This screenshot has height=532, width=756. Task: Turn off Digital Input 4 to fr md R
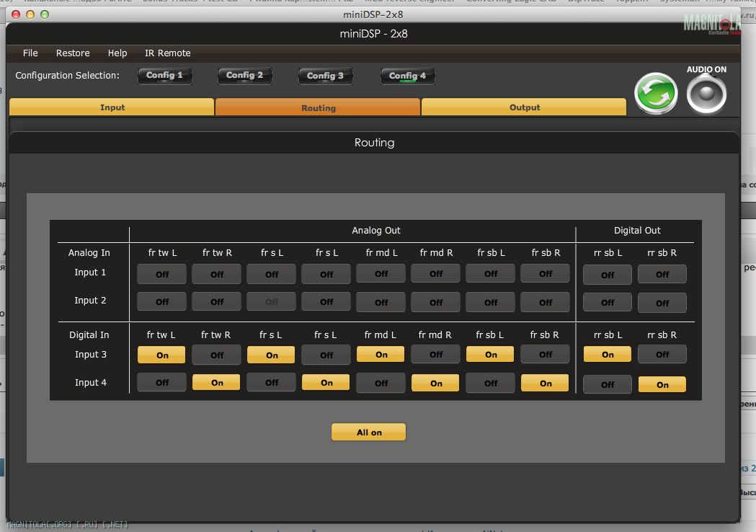[436, 383]
